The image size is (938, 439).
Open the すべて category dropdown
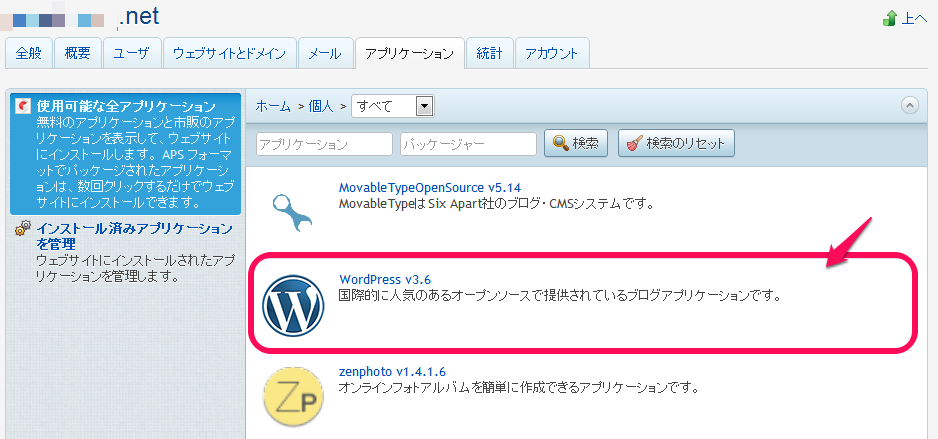392,107
